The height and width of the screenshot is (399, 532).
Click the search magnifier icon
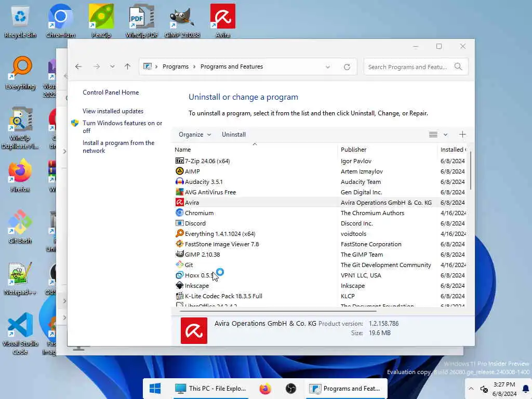[x=458, y=66]
